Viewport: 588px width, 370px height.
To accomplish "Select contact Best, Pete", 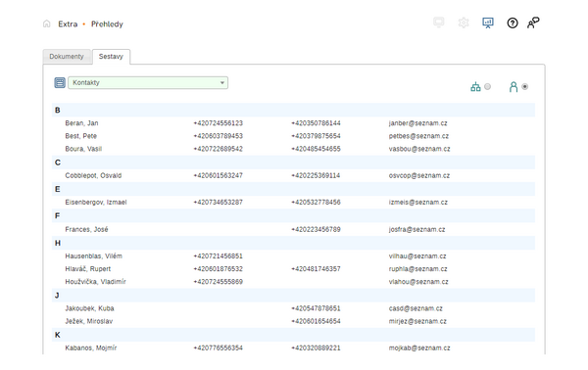I will [81, 136].
